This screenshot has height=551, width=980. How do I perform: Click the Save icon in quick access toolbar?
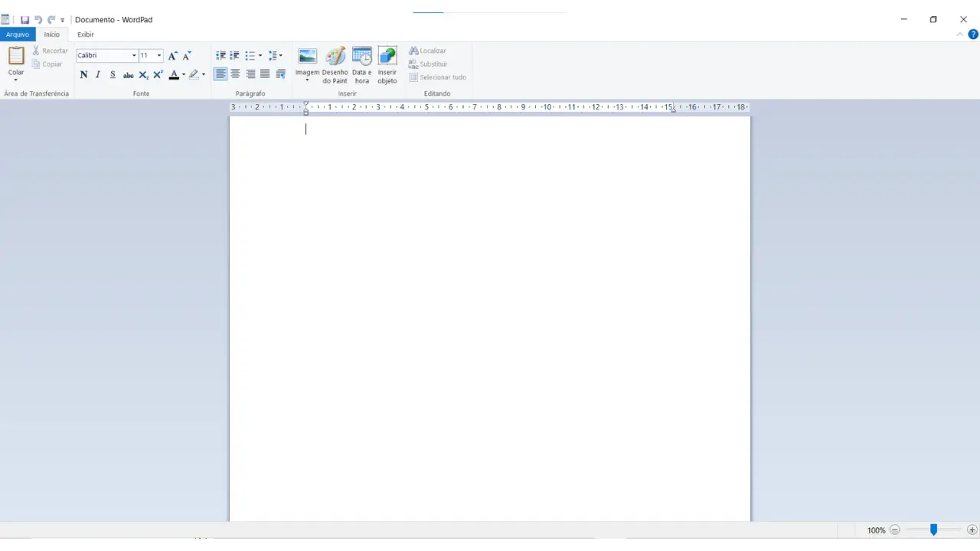24,20
